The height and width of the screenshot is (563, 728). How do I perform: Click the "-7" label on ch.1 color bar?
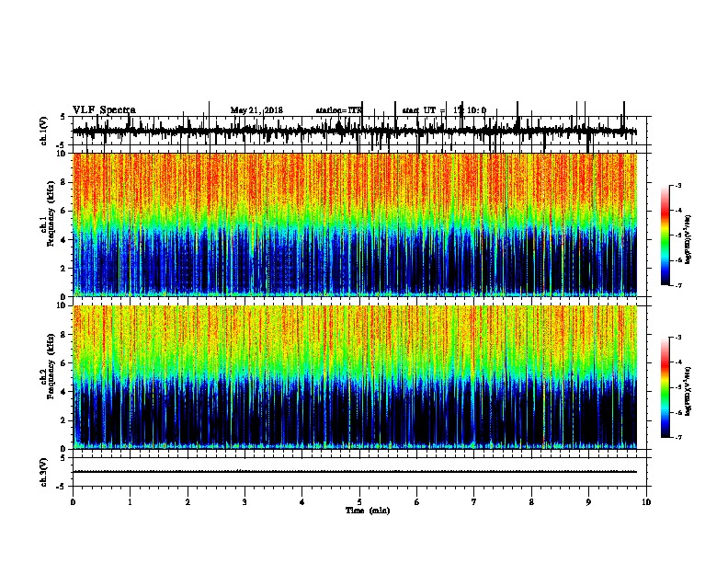pyautogui.click(x=677, y=285)
